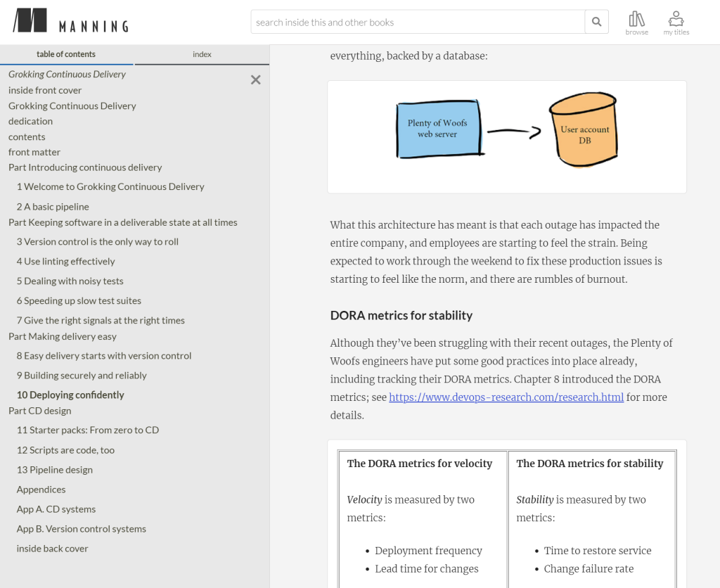Open chapter 5 Dealing with noisy tests
This screenshot has width=720, height=588.
click(x=70, y=281)
